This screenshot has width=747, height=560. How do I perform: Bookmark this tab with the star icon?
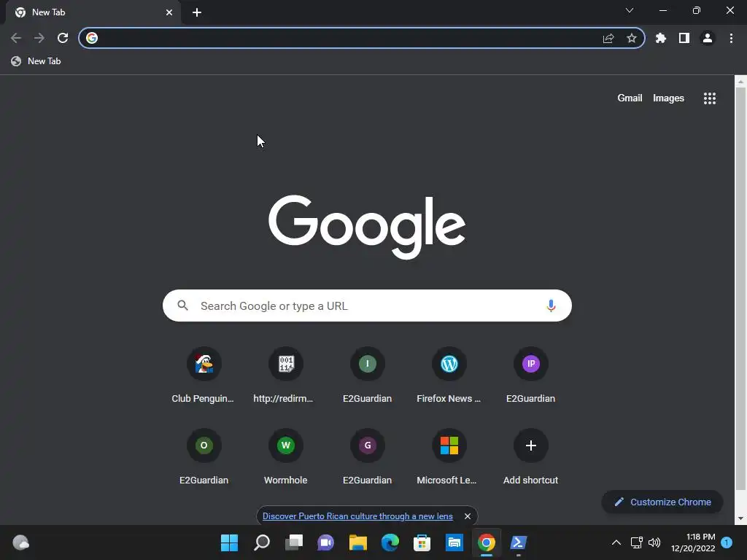pos(632,38)
